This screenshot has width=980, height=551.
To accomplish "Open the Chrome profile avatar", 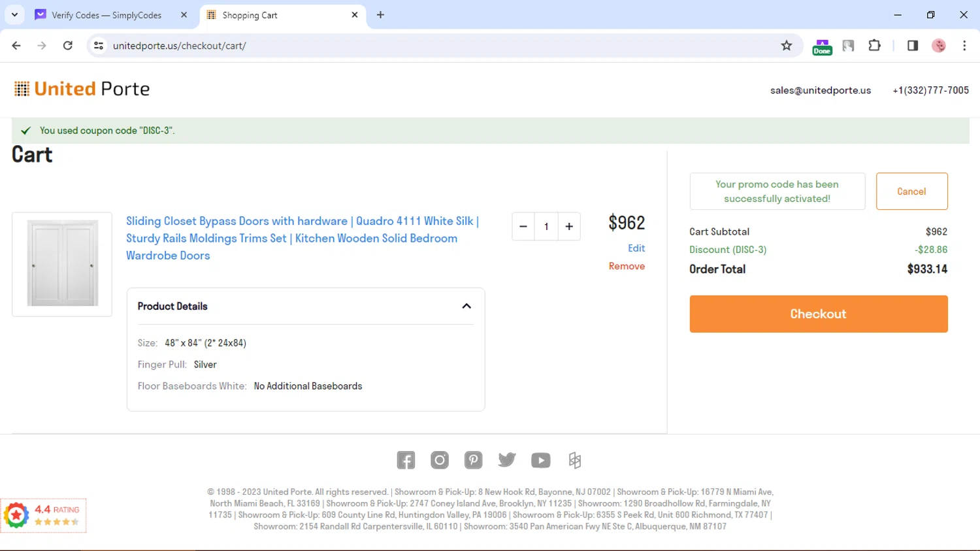I will [939, 46].
